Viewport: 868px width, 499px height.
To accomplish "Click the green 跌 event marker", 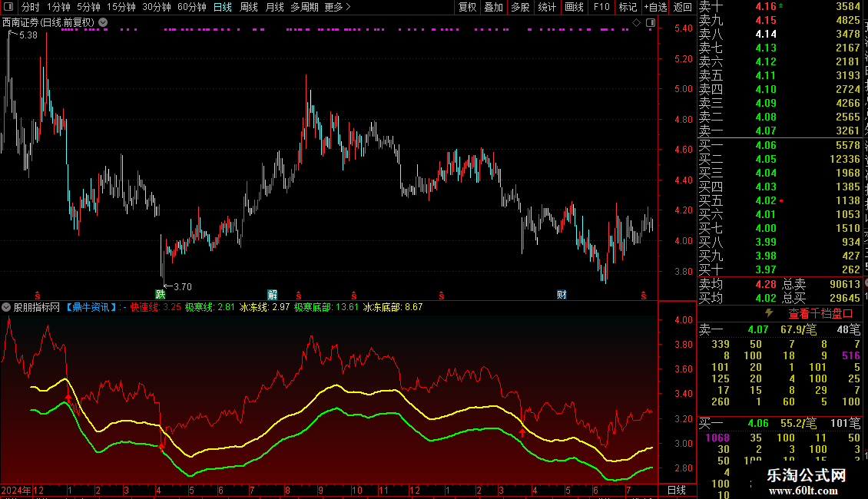I will click(x=160, y=294).
